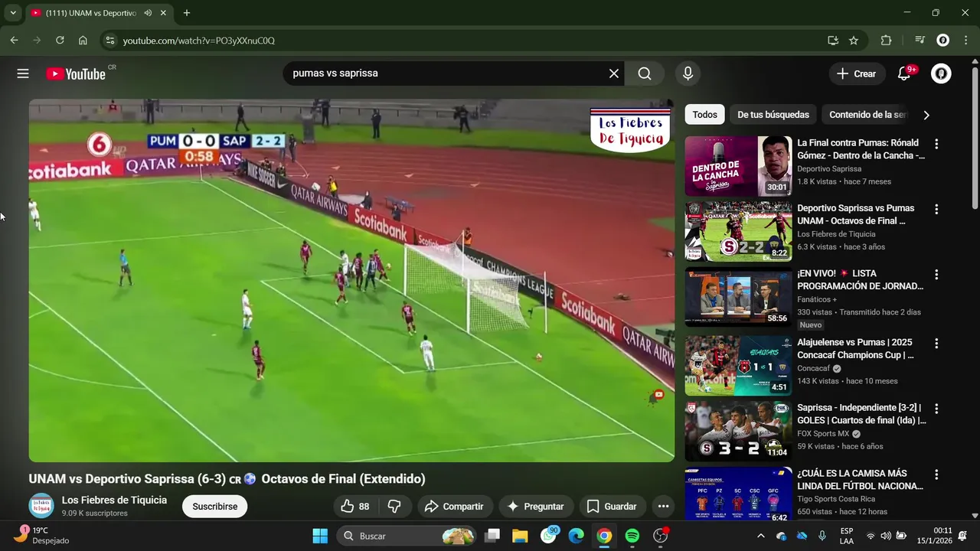Clear the search text with X

(614, 73)
